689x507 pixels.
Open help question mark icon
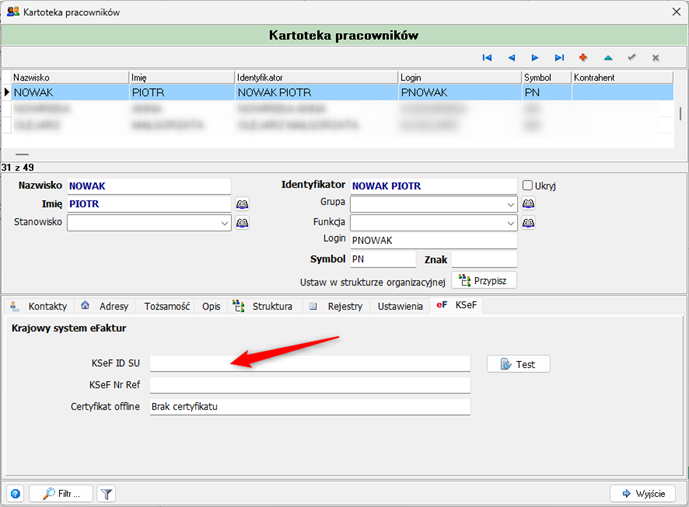[15, 493]
